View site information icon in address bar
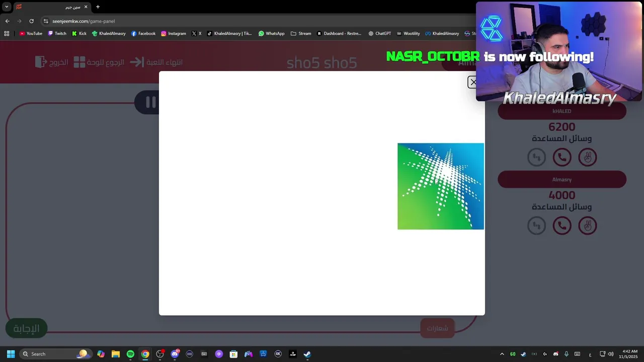 tap(46, 21)
